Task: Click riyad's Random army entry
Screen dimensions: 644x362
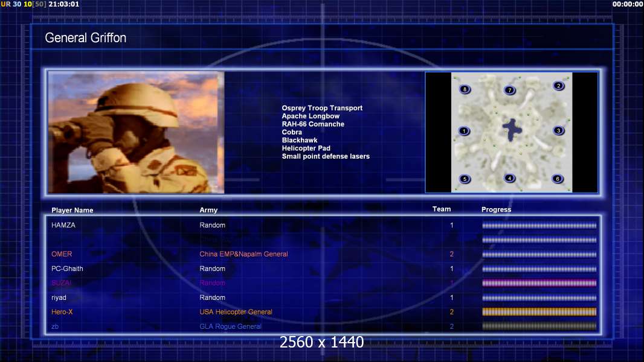Action: coord(212,297)
